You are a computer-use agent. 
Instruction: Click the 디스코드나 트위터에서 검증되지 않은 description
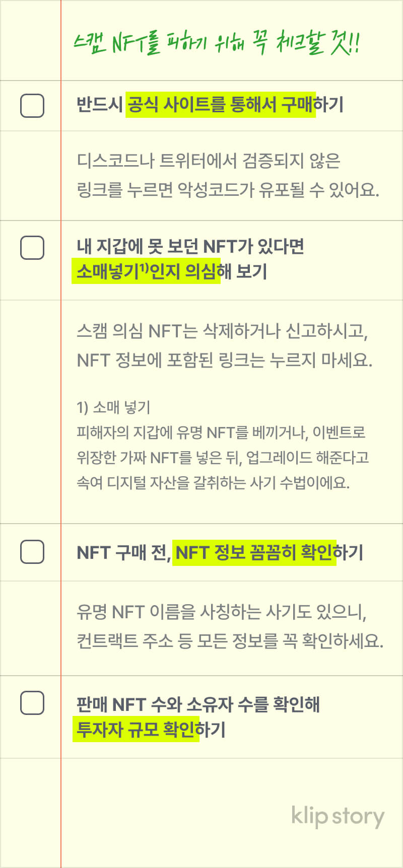click(x=209, y=161)
